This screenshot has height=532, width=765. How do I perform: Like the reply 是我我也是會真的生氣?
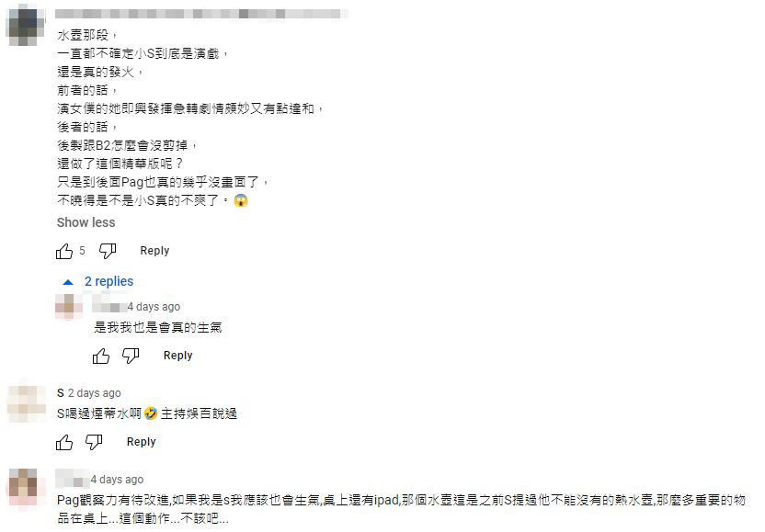click(x=101, y=356)
